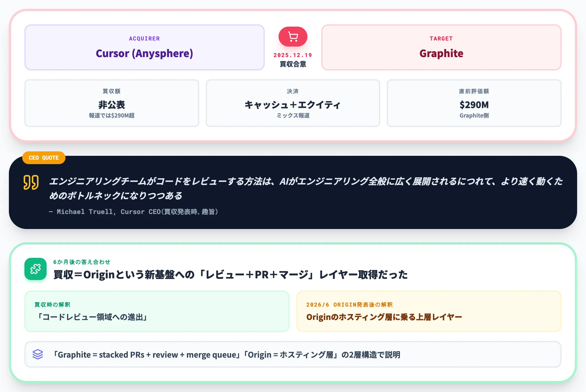Click the heading 買収=Originという新基盤への…
The height and width of the screenshot is (392, 586).
[x=231, y=275]
